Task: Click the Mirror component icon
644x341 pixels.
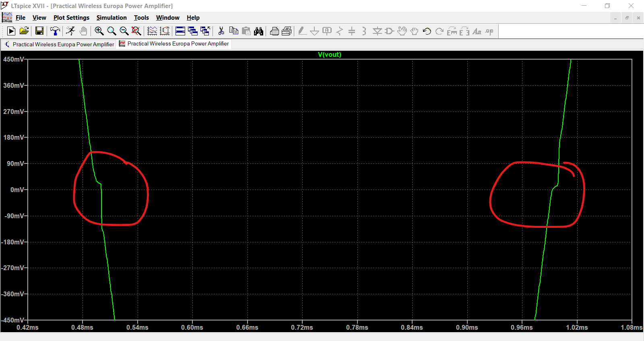Action: click(x=464, y=31)
